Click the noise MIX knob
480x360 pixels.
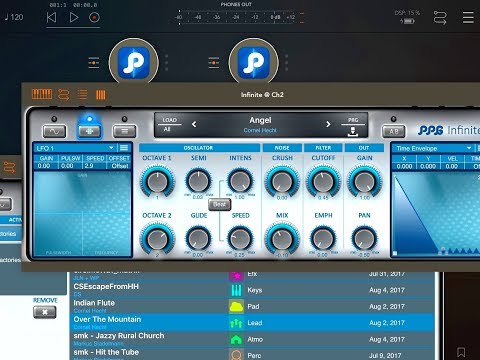pos(282,239)
